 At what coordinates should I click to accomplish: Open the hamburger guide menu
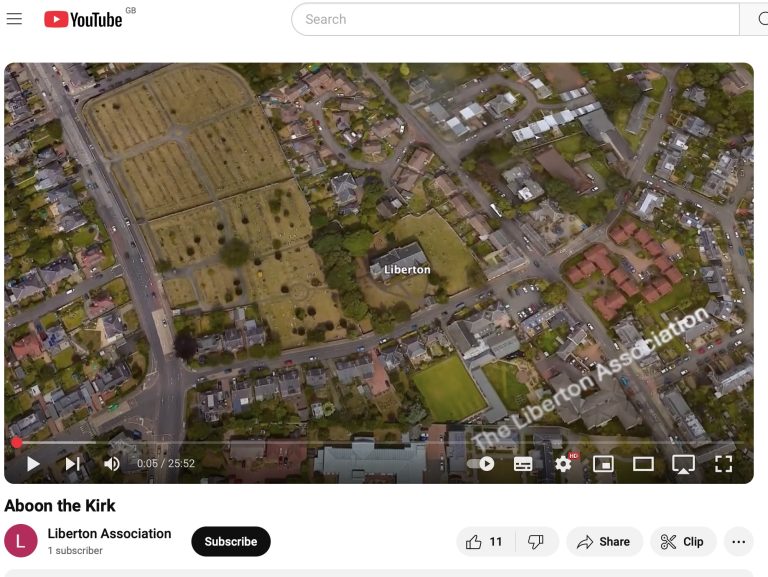pos(14,19)
